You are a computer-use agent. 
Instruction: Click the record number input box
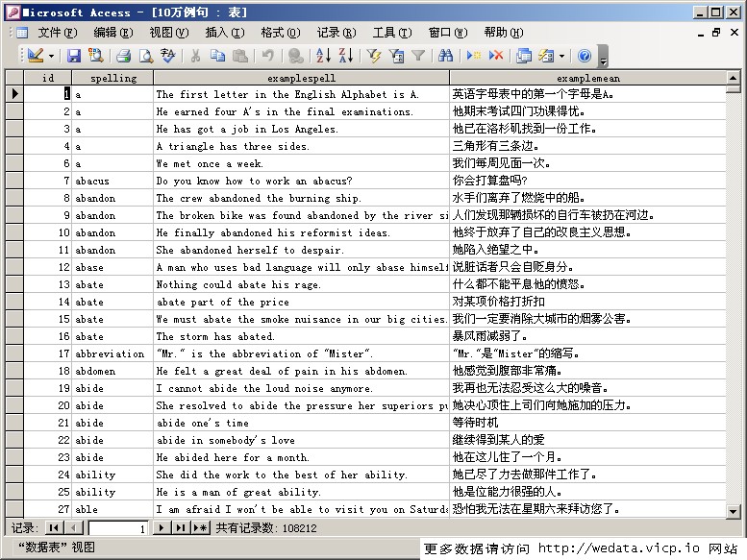(x=118, y=528)
